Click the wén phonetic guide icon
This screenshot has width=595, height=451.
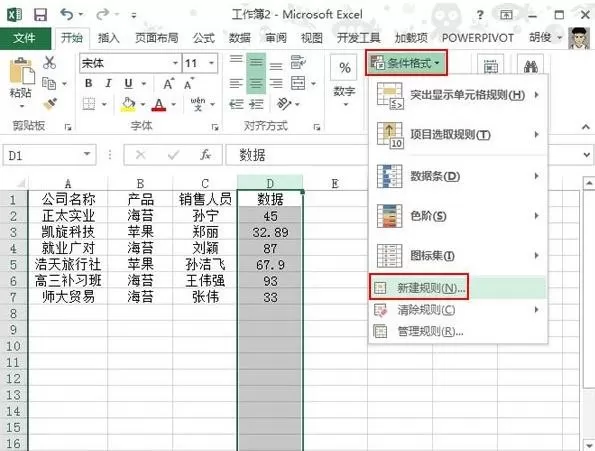click(198, 104)
